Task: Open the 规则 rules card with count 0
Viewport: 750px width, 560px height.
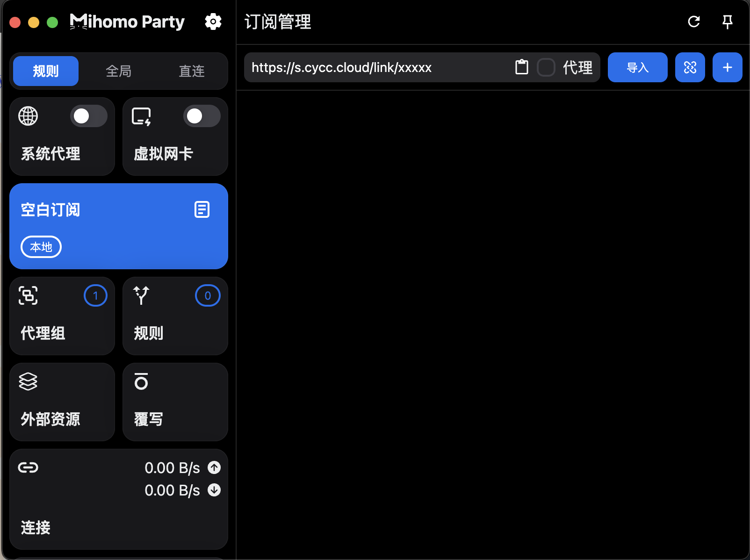Action: (x=175, y=316)
